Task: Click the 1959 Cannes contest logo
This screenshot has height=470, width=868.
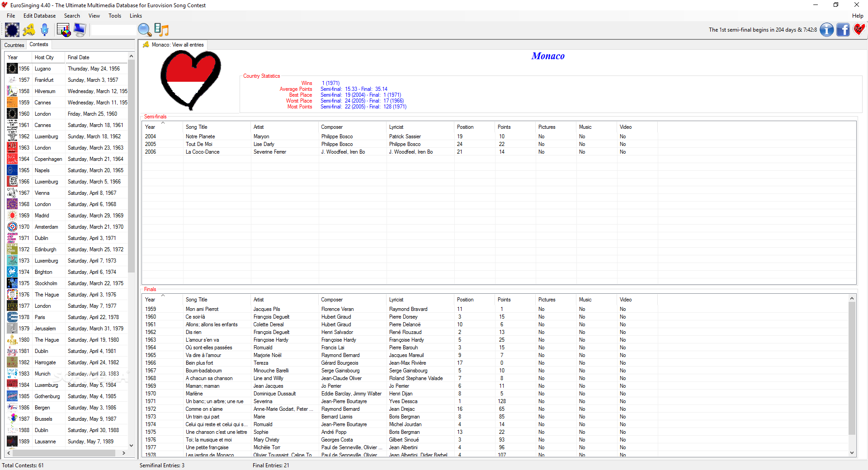Action: pyautogui.click(x=12, y=103)
